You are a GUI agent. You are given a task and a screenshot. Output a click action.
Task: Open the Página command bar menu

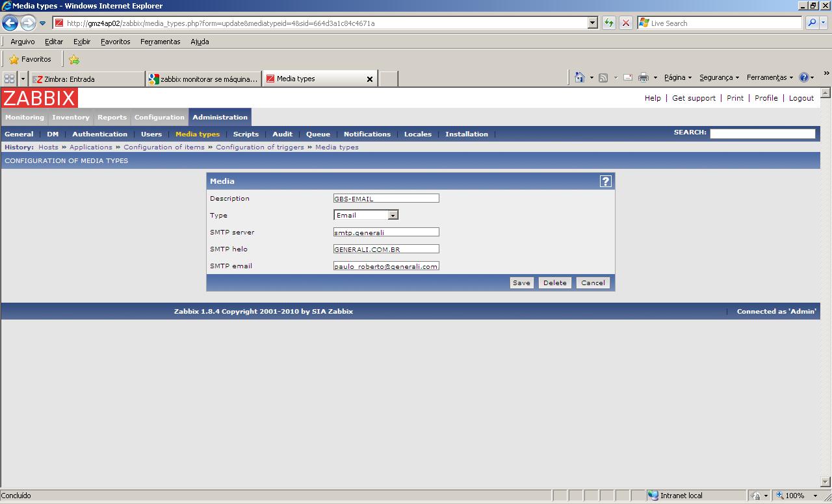tap(678, 77)
